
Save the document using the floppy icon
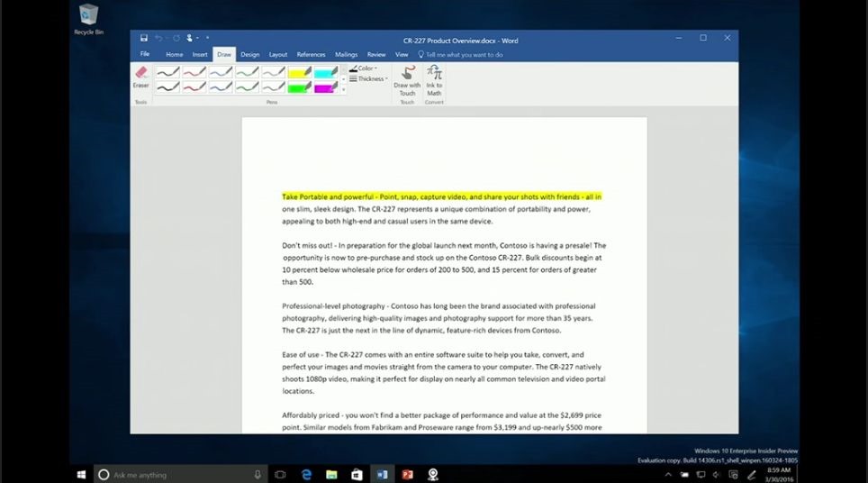click(x=144, y=38)
